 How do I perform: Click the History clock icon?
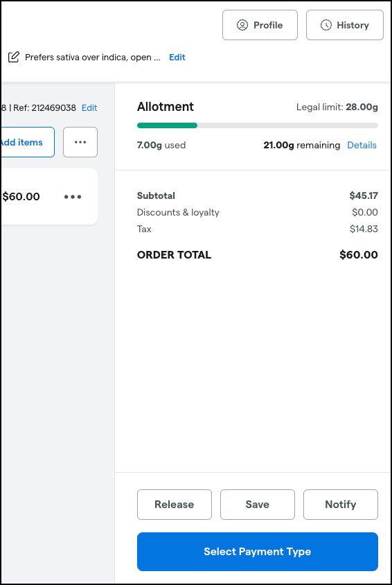[326, 25]
